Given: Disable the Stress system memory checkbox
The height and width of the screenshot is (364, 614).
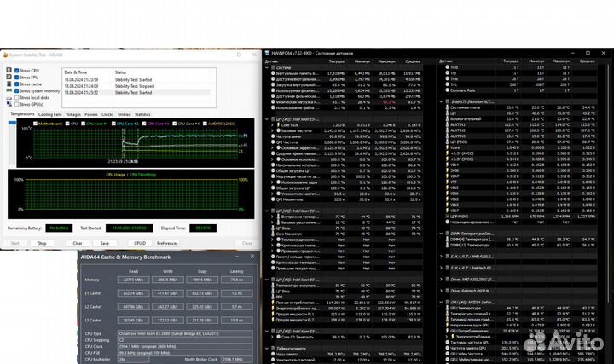Looking at the screenshot, I should pyautogui.click(x=17, y=91).
